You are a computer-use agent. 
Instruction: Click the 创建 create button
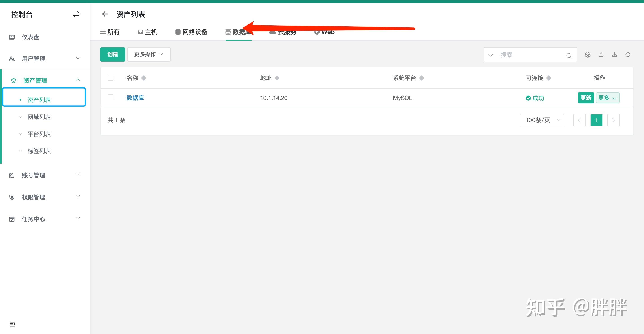click(113, 54)
